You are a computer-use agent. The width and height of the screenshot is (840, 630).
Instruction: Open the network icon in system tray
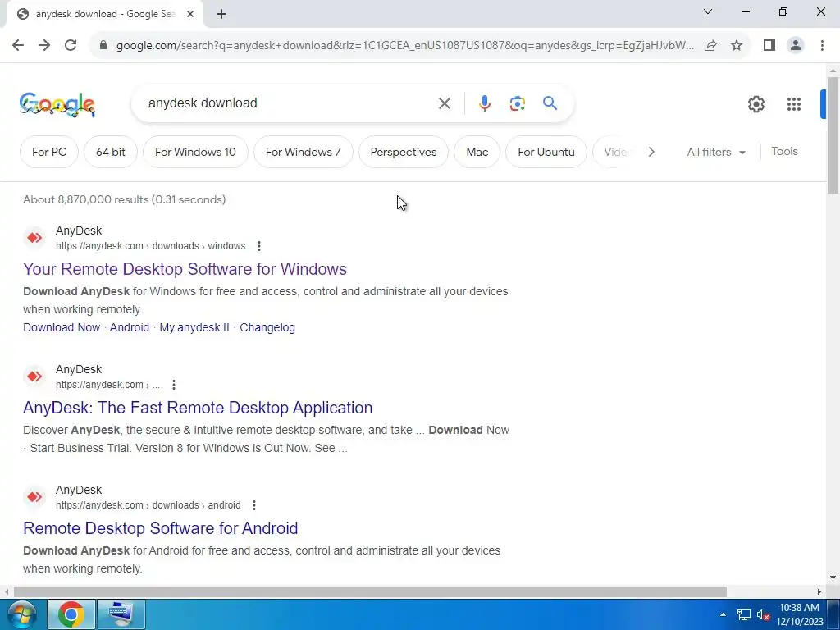click(x=743, y=614)
